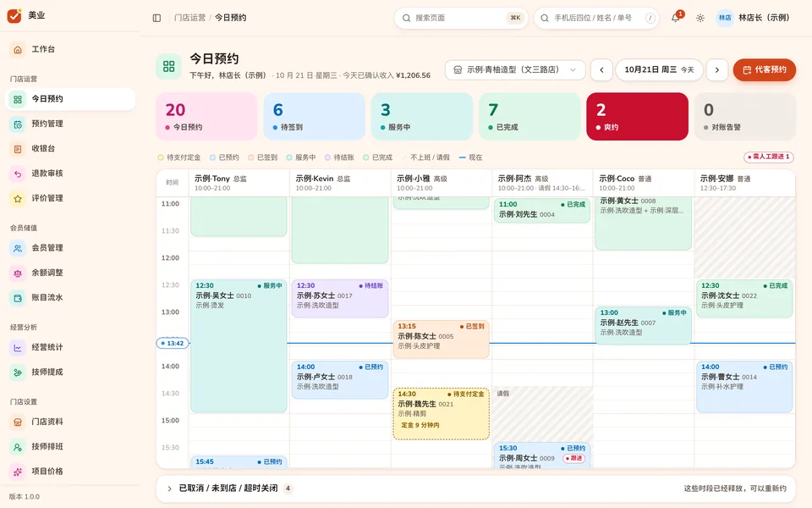This screenshot has width=812, height=508.
Task: Open the 收银台 cashier icon
Action: pyautogui.click(x=18, y=149)
